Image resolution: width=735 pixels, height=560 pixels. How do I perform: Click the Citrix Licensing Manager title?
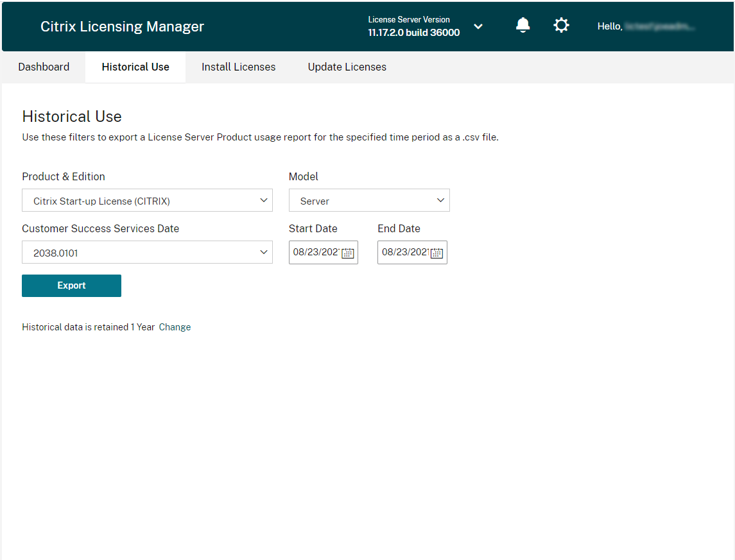point(122,26)
